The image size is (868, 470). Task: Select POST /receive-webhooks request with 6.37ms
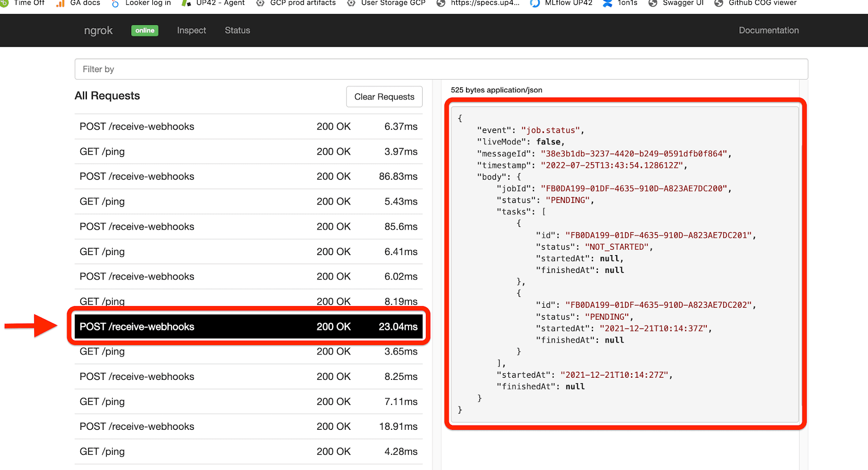[x=248, y=126]
